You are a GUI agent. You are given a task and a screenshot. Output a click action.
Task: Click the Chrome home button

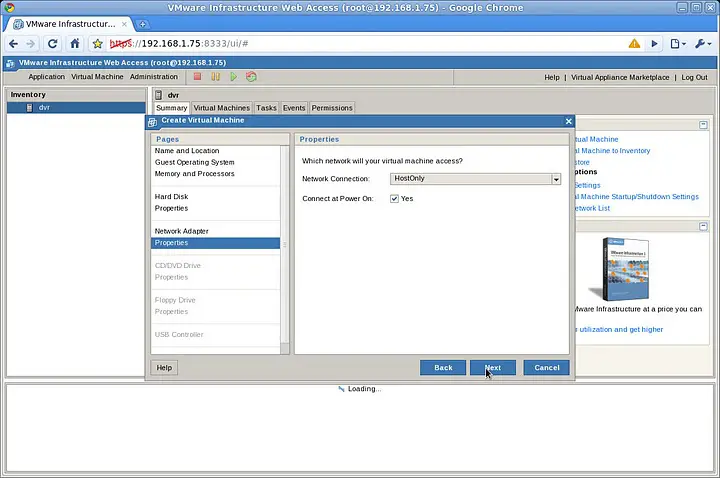click(x=74, y=44)
